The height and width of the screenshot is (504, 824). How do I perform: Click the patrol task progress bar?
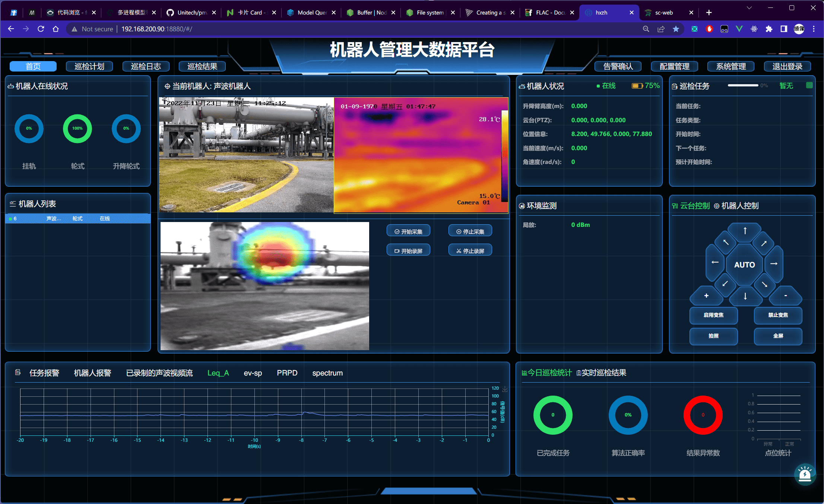pyautogui.click(x=743, y=85)
